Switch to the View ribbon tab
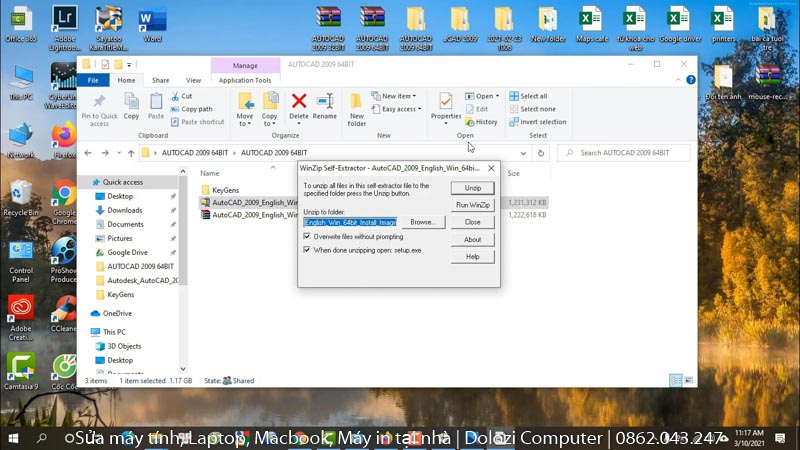The height and width of the screenshot is (450, 800). (x=193, y=80)
